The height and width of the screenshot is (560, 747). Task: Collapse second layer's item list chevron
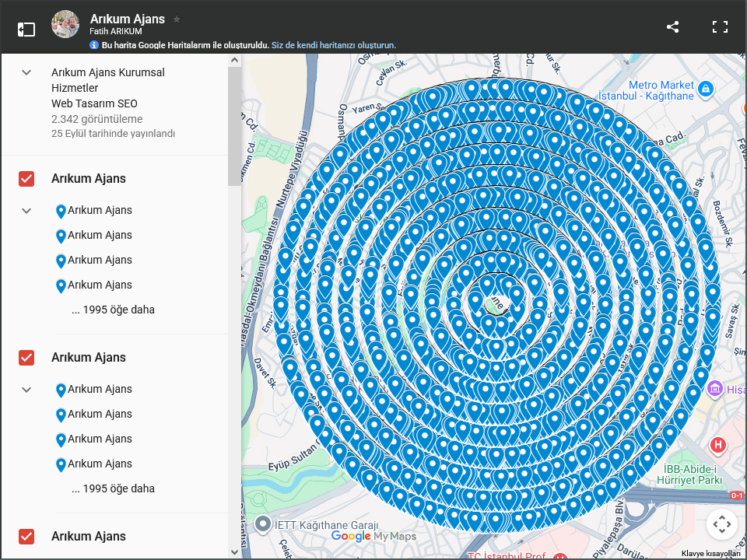click(26, 390)
